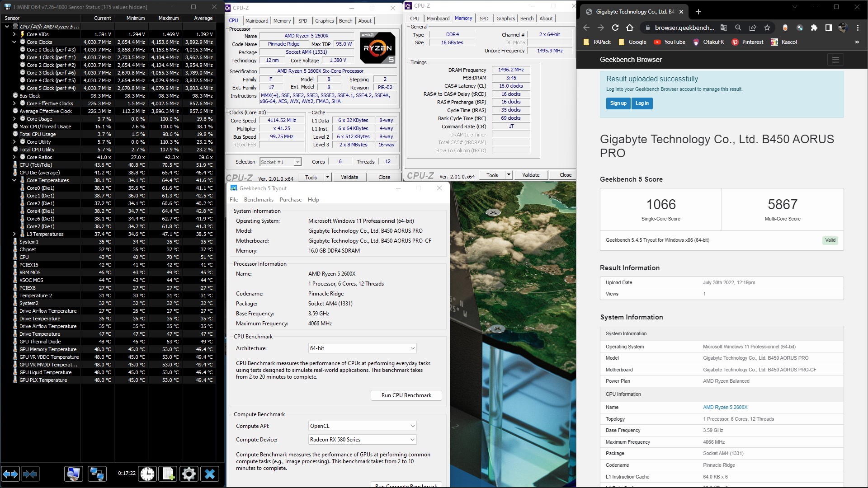This screenshot has width=868, height=488.
Task: Open Tools dropdown arrow in CPU tab CPU-Z
Action: 327,177
